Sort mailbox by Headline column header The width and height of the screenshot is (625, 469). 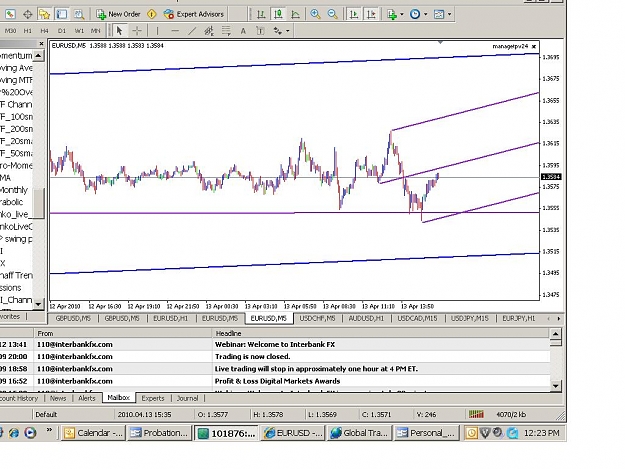click(x=381, y=333)
